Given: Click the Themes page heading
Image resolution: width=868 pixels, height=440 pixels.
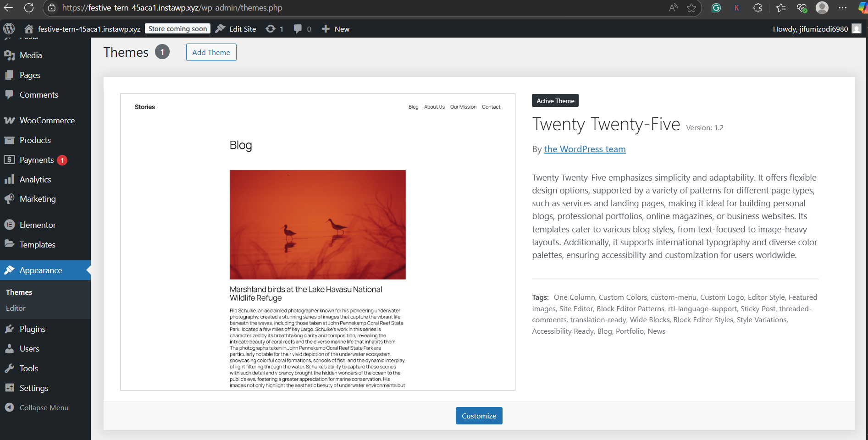Looking at the screenshot, I should tap(126, 52).
